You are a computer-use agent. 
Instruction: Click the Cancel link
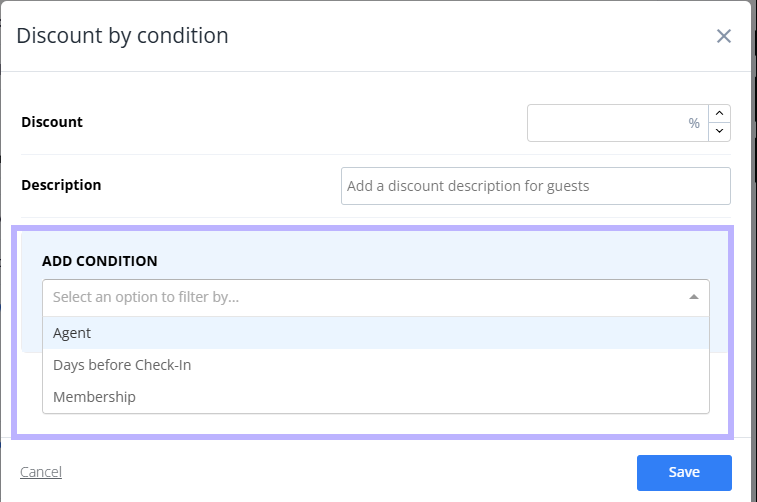[41, 472]
